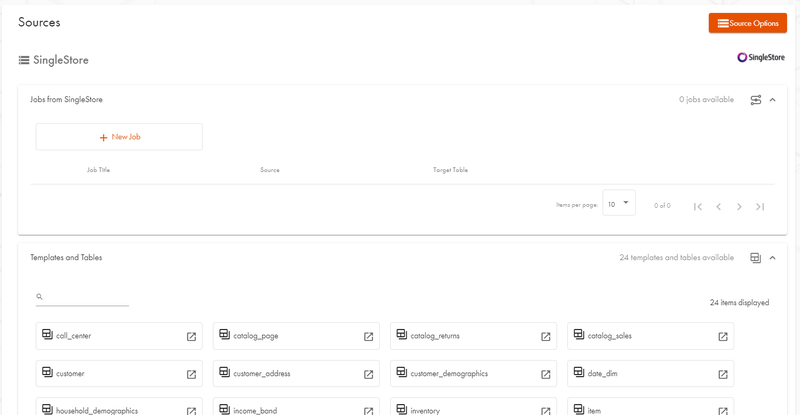The image size is (800, 415).
Task: Open customer_demographics external link icon
Action: (545, 374)
